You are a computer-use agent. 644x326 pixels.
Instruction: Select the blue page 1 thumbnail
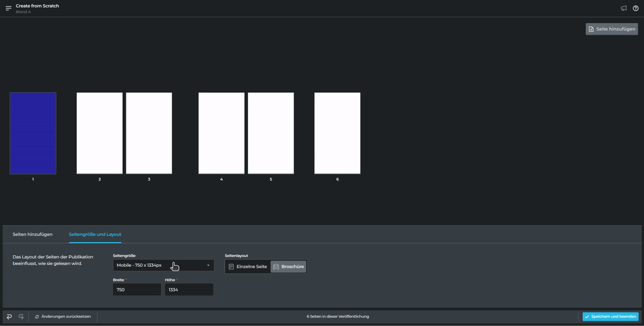click(33, 133)
